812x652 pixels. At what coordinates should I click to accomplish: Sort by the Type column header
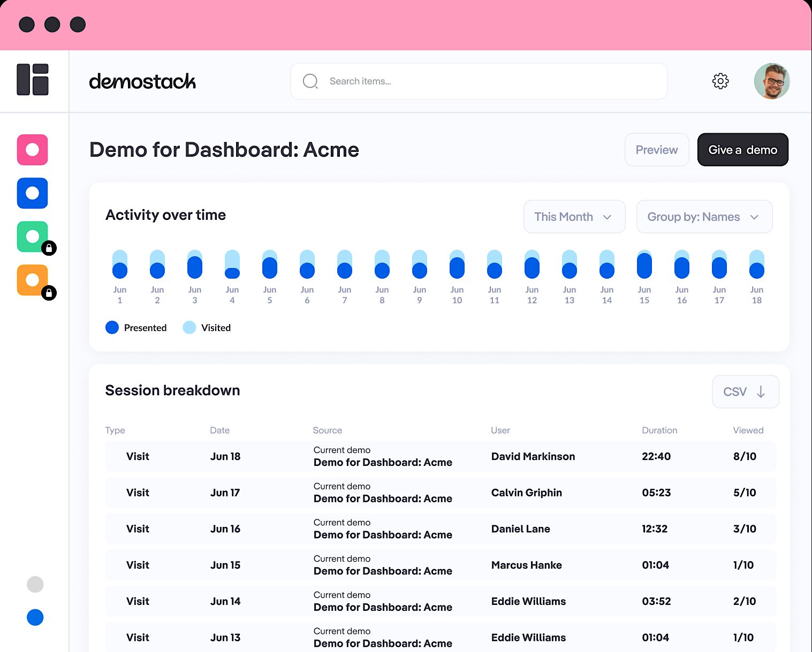tap(115, 431)
